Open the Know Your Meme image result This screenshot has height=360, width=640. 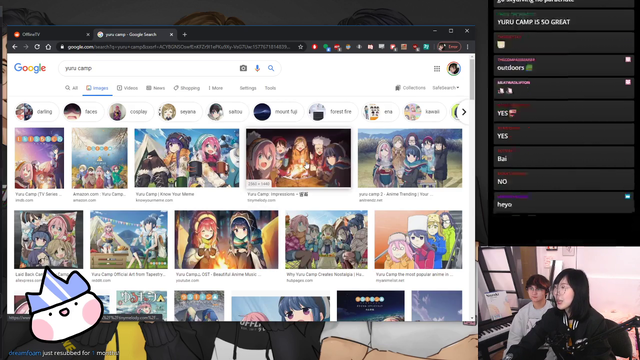(187, 158)
